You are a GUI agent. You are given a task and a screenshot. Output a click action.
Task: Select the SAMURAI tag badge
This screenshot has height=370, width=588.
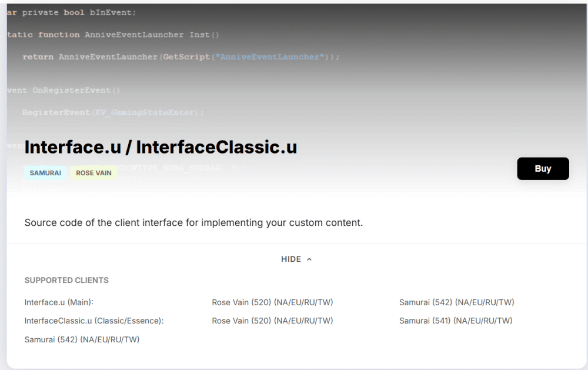(x=45, y=174)
